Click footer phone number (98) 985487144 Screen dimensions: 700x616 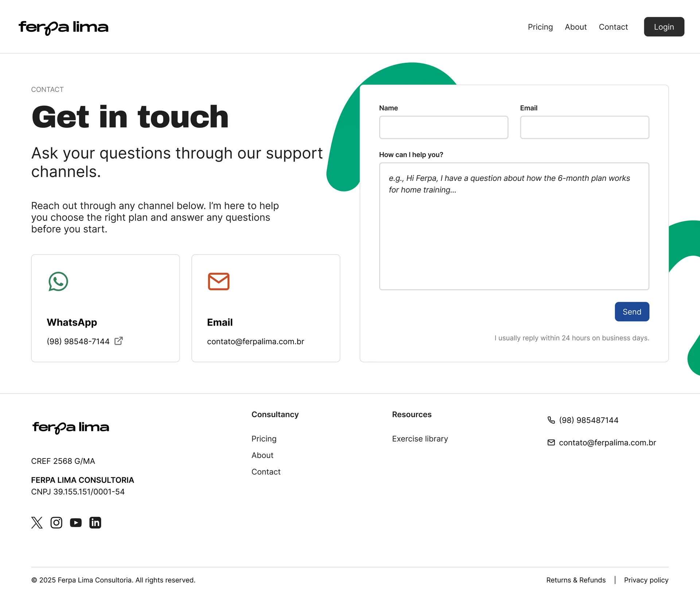point(589,420)
